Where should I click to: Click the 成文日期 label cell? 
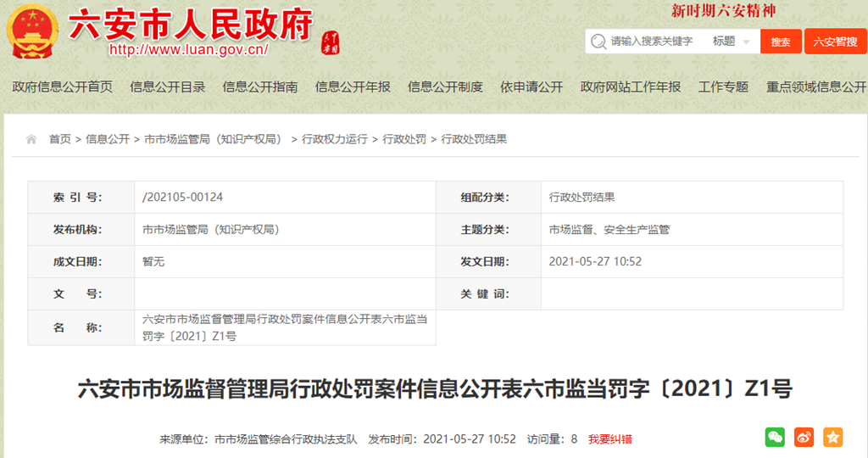tap(81, 261)
